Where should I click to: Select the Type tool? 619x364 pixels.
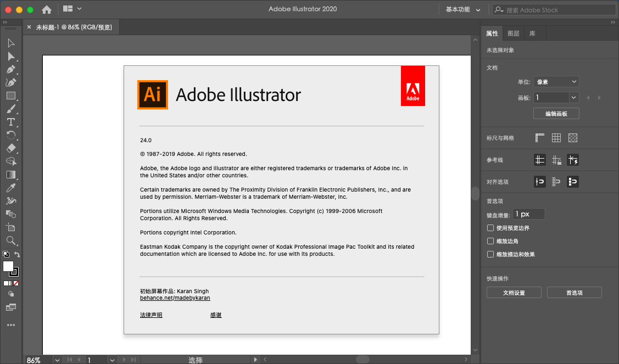(x=10, y=122)
